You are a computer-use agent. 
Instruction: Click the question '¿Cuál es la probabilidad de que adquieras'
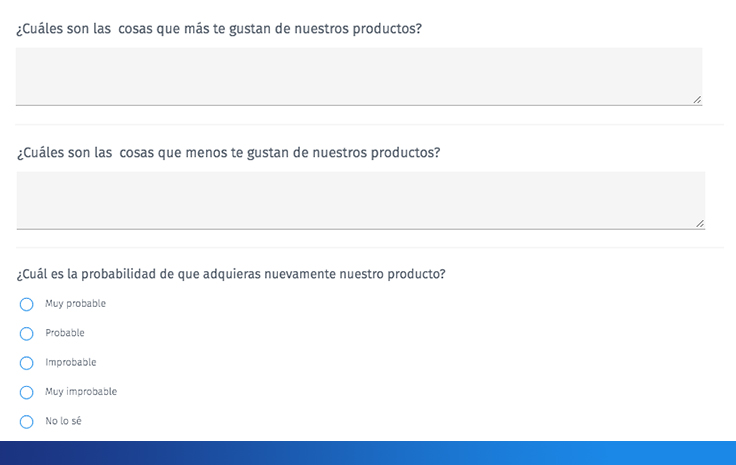coord(231,274)
